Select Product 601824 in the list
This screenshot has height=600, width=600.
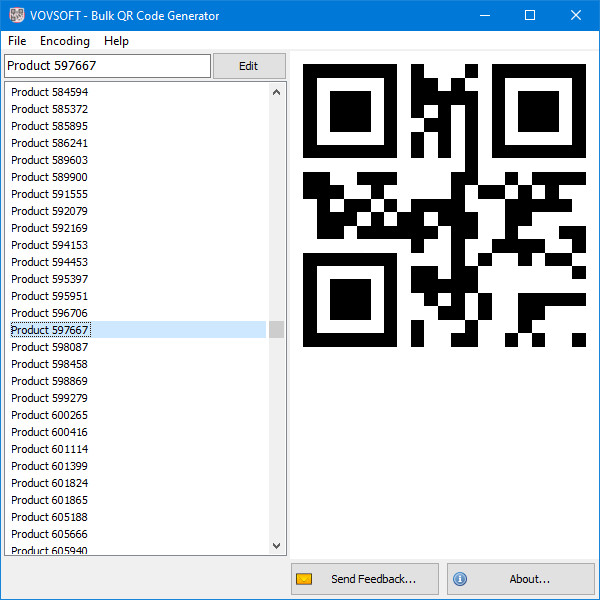tap(138, 483)
